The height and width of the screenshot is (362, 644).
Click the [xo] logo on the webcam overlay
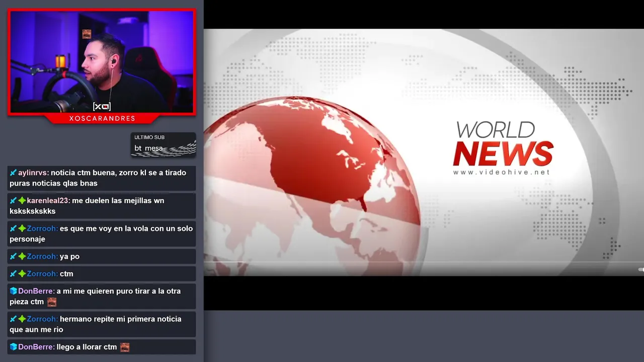(102, 106)
